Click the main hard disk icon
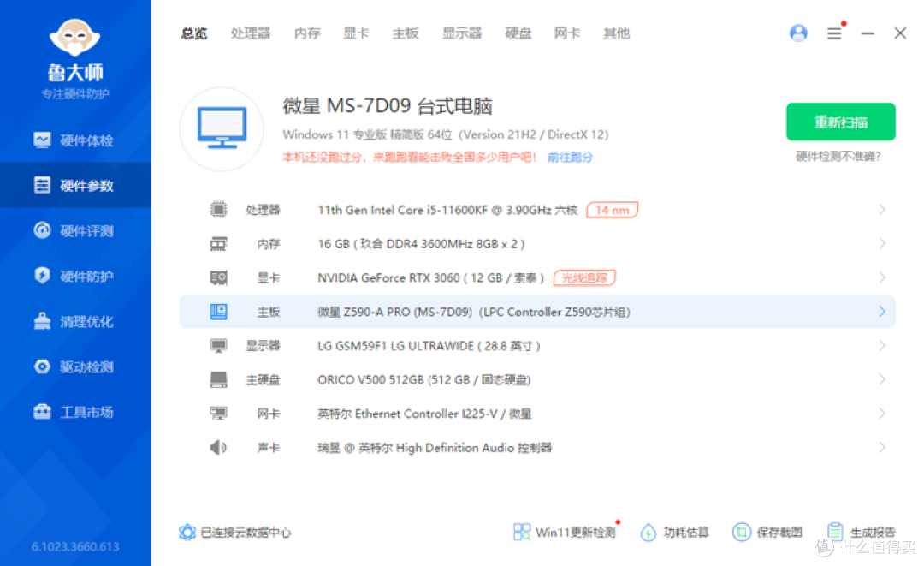 click(x=219, y=379)
